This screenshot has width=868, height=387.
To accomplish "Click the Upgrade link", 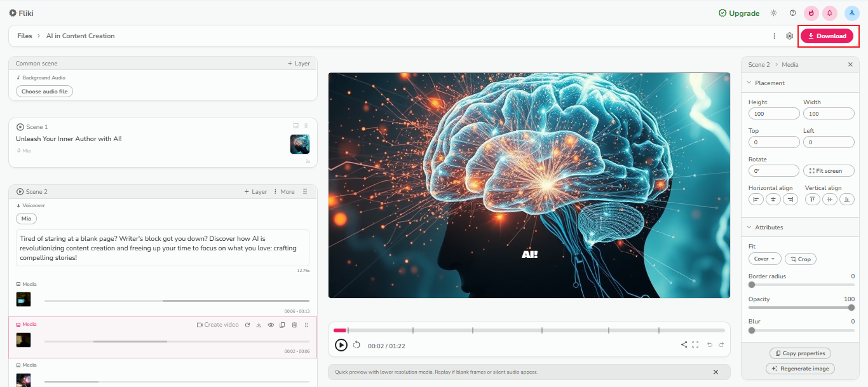I will [x=738, y=13].
